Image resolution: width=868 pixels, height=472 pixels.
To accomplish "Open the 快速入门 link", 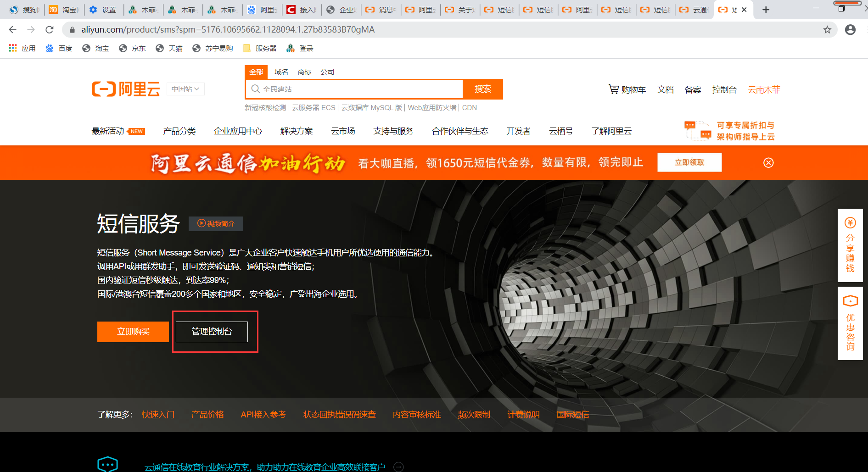I will [158, 415].
